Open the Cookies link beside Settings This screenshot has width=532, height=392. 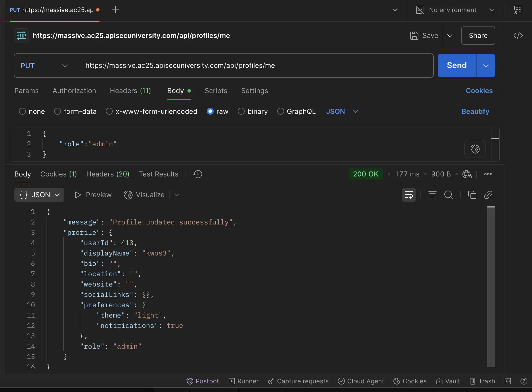coord(479,91)
